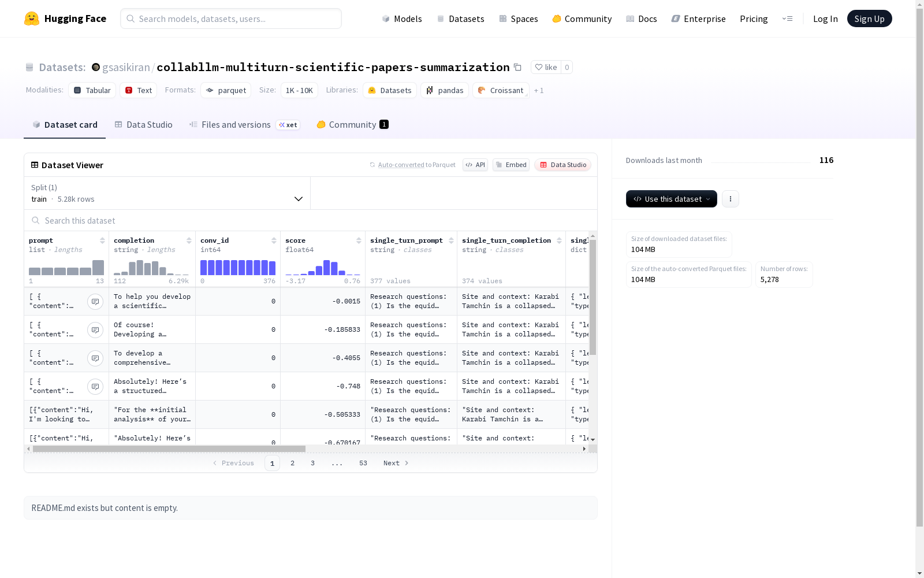Image resolution: width=924 pixels, height=578 pixels.
Task: Select the parquet format tag
Action: [226, 90]
